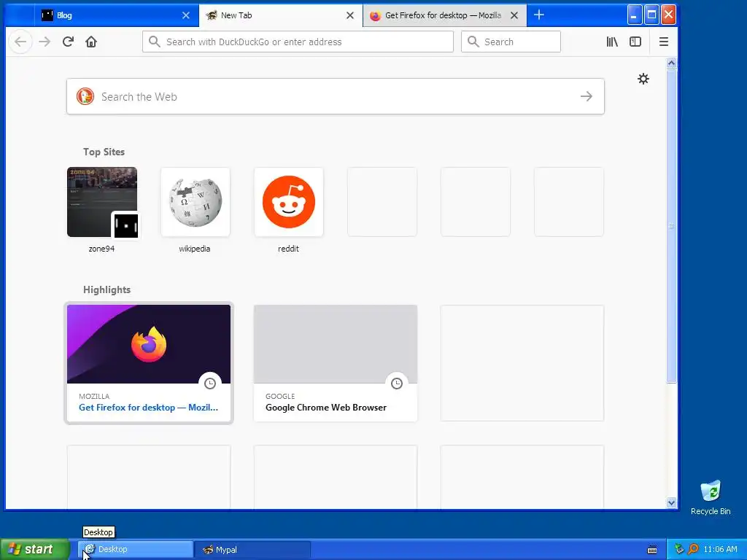Click the magnifier tray icon

click(x=693, y=550)
